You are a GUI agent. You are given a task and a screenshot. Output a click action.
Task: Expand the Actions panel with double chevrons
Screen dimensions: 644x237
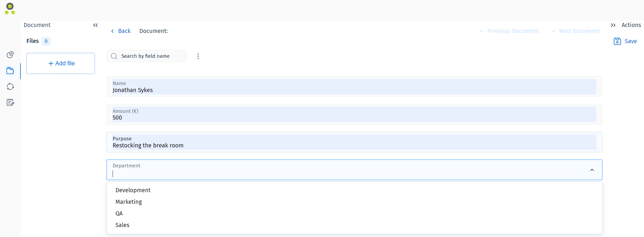coord(613,25)
